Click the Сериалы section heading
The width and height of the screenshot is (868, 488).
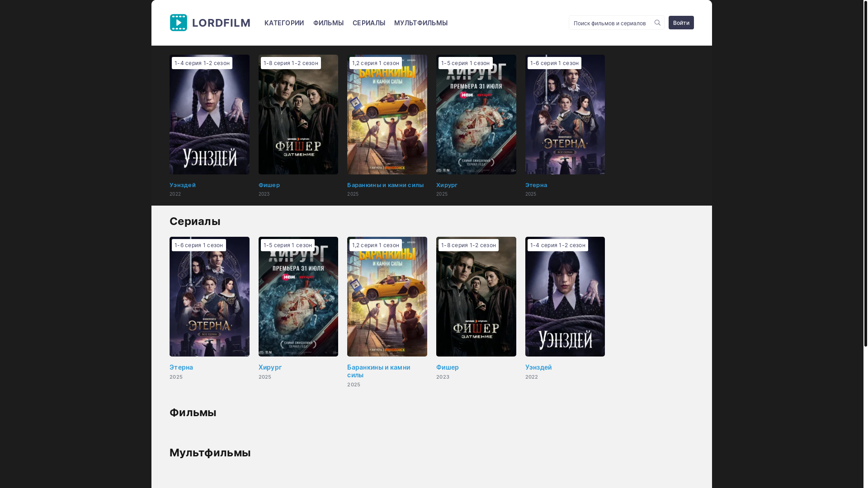pyautogui.click(x=195, y=221)
